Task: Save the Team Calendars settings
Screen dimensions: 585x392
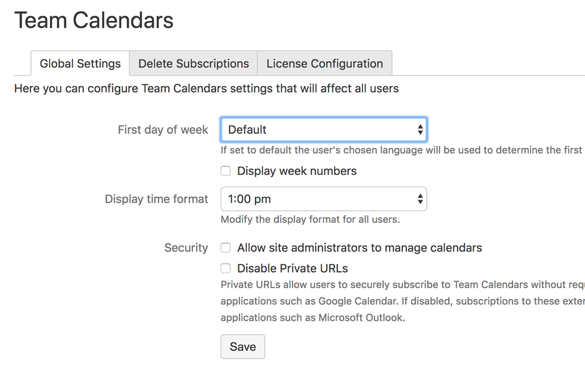Action: click(243, 346)
